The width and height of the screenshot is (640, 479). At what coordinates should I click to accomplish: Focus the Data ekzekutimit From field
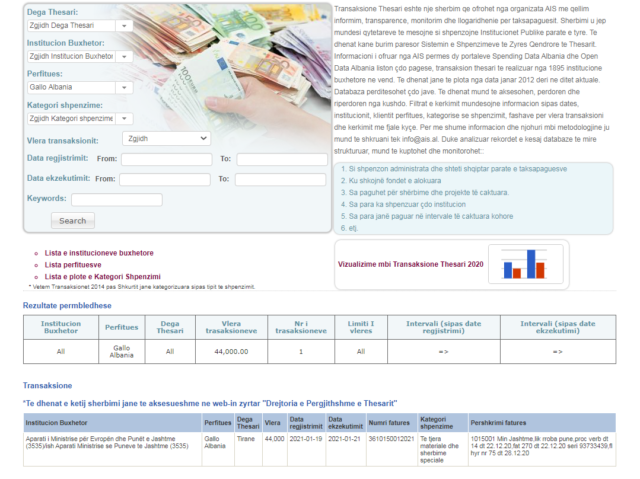click(166, 179)
